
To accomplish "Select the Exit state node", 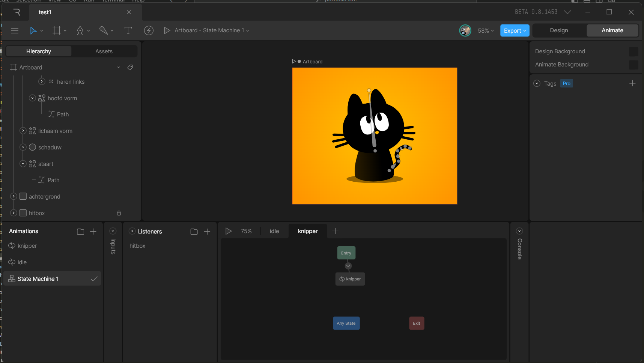I will tap(417, 323).
